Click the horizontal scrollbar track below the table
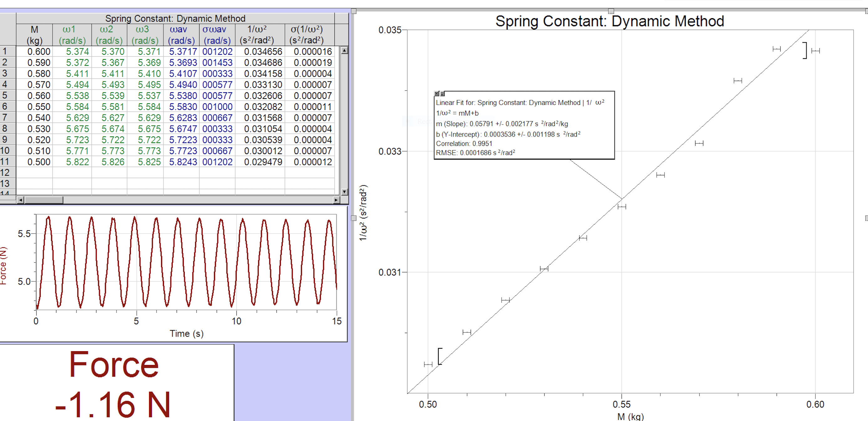This screenshot has height=421, width=868. pyautogui.click(x=185, y=200)
